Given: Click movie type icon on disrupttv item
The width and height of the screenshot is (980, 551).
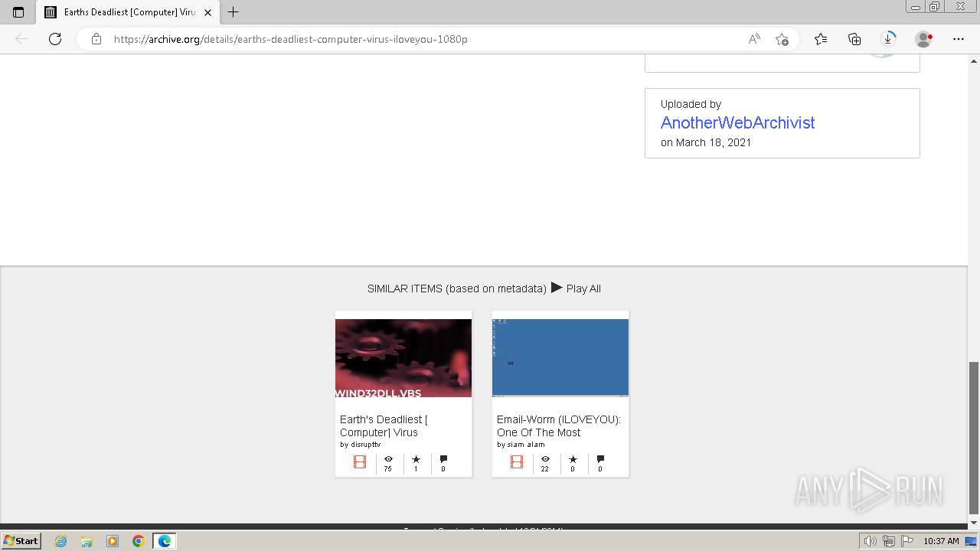Looking at the screenshot, I should click(360, 461).
